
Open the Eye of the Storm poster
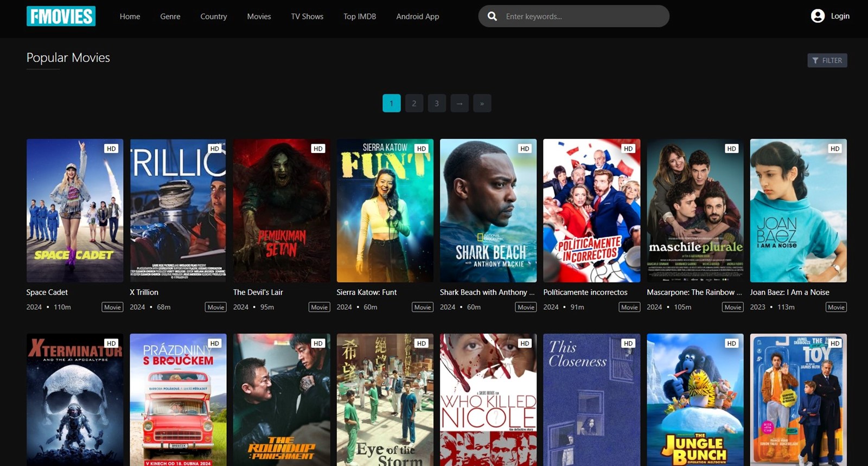coord(385,400)
